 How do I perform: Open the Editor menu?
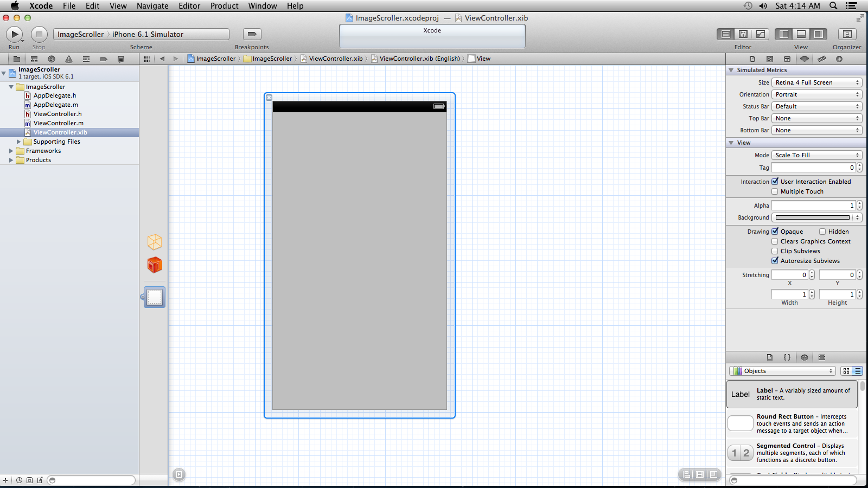point(189,6)
